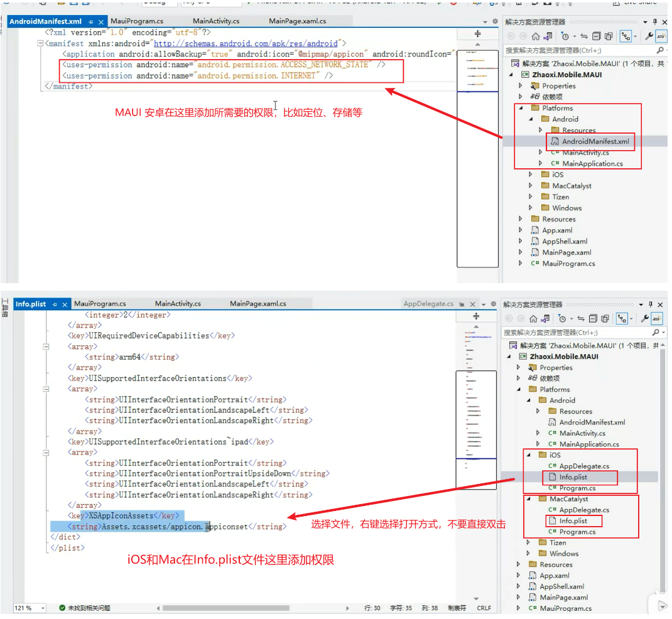Open Properties wrench beside AndroidManifest.xml editor

coord(649,36)
